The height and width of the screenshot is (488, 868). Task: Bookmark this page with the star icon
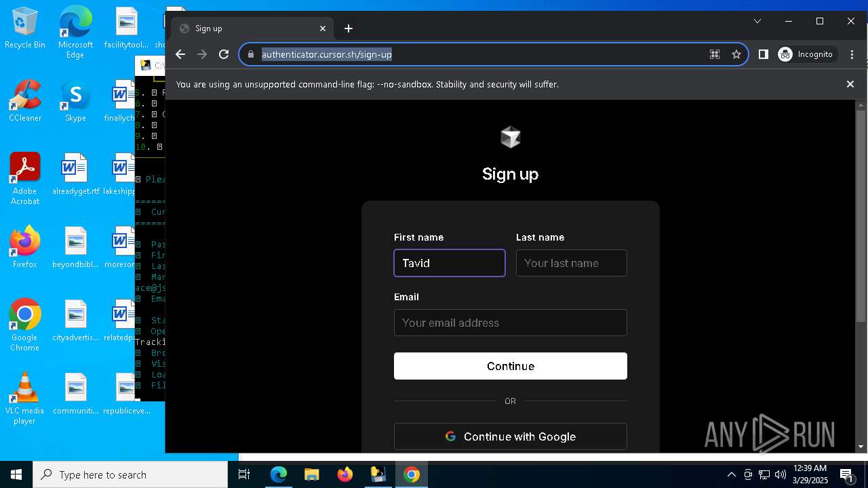(x=736, y=54)
